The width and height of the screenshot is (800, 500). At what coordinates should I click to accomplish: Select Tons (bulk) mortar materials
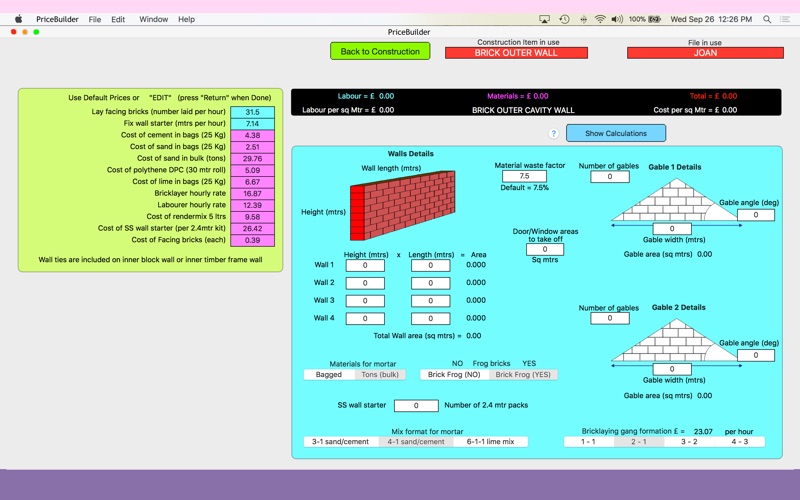(x=380, y=374)
